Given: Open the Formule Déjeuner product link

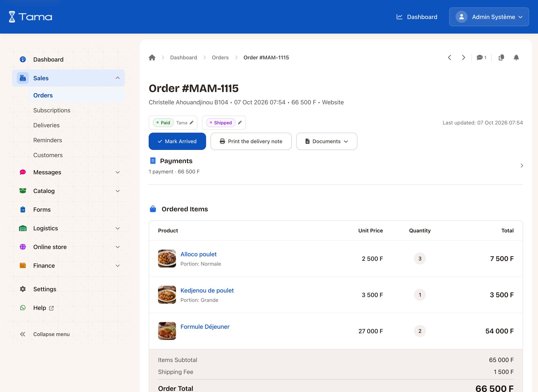Looking at the screenshot, I should 205,327.
